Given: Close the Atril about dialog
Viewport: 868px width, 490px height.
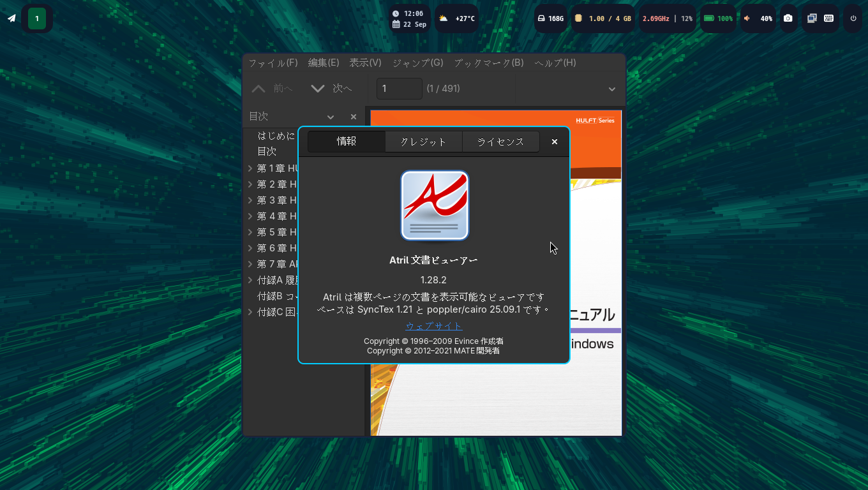Looking at the screenshot, I should pyautogui.click(x=555, y=142).
